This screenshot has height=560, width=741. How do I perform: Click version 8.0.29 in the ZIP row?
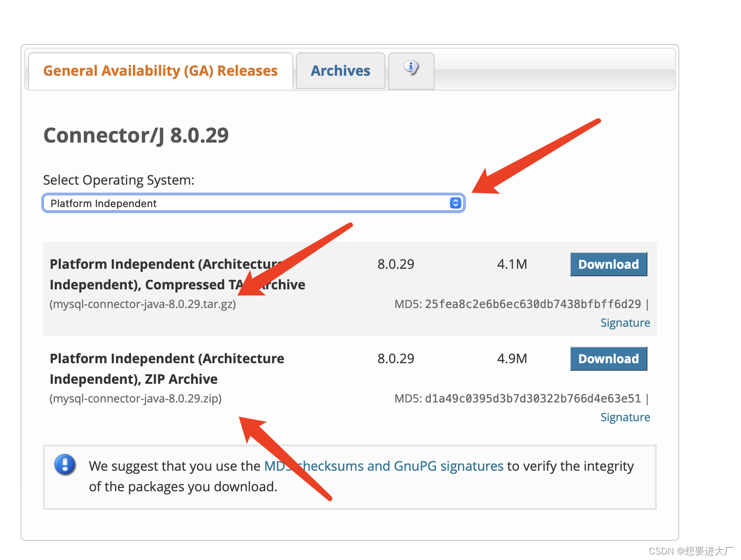point(396,359)
